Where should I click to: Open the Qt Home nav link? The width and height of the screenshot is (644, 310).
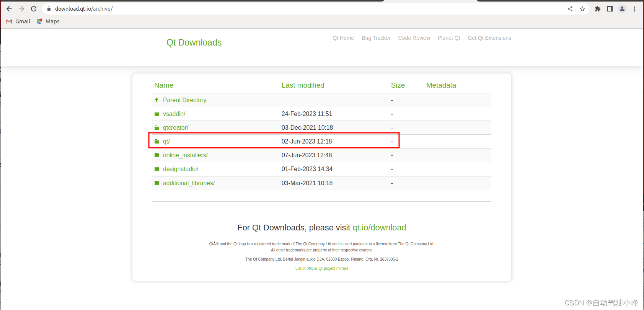(343, 38)
